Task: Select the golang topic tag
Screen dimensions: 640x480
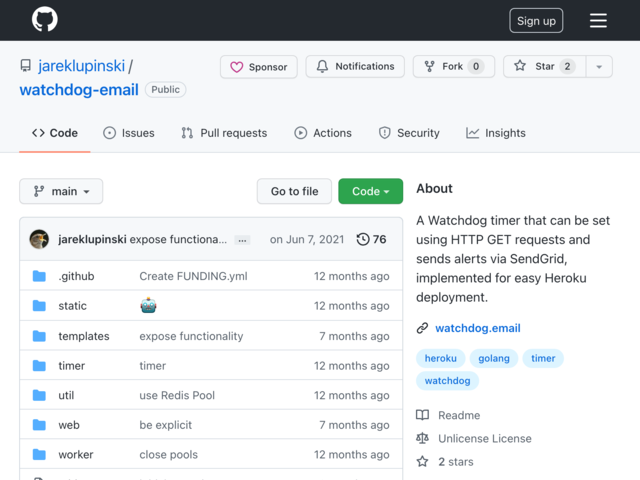Action: (x=494, y=358)
